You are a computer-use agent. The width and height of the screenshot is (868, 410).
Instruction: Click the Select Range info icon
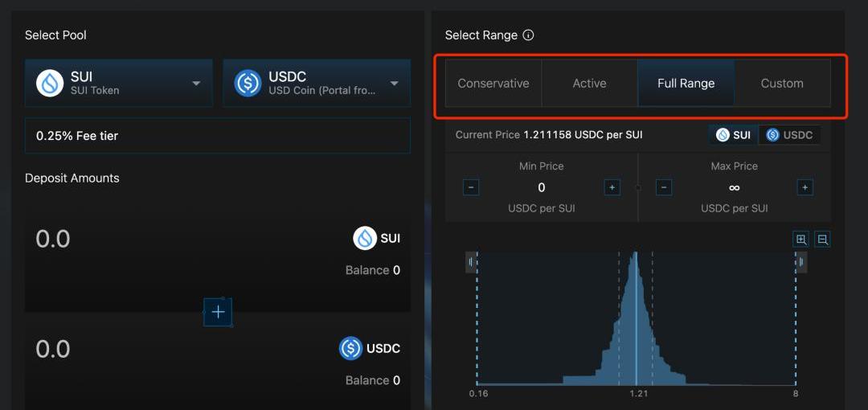[528, 35]
